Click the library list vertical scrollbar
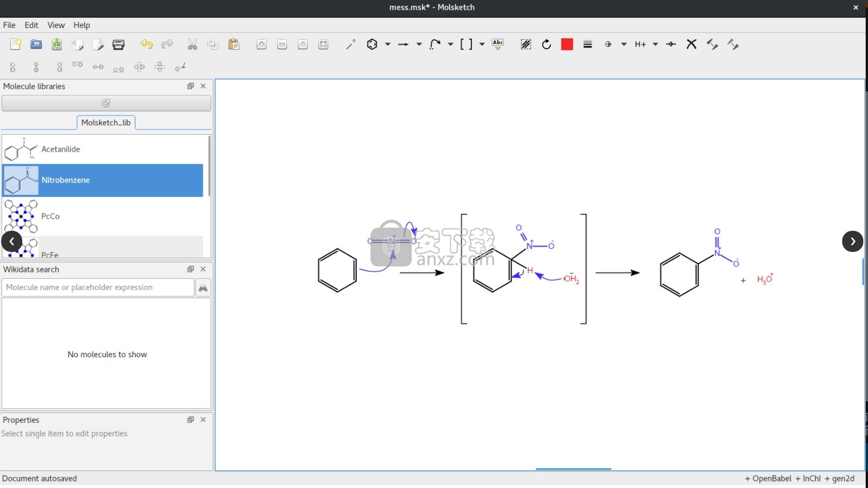Viewport: 868px width, 488px height. [x=209, y=166]
